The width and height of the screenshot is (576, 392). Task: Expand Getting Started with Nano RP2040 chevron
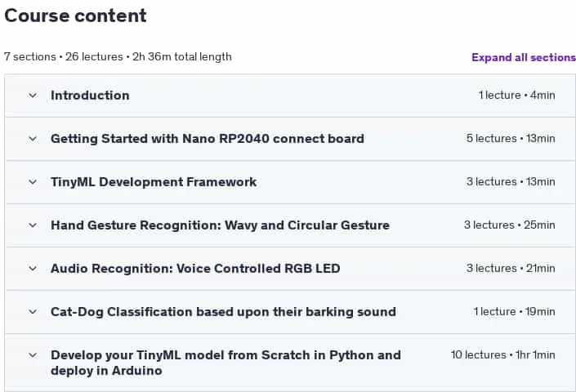click(33, 139)
